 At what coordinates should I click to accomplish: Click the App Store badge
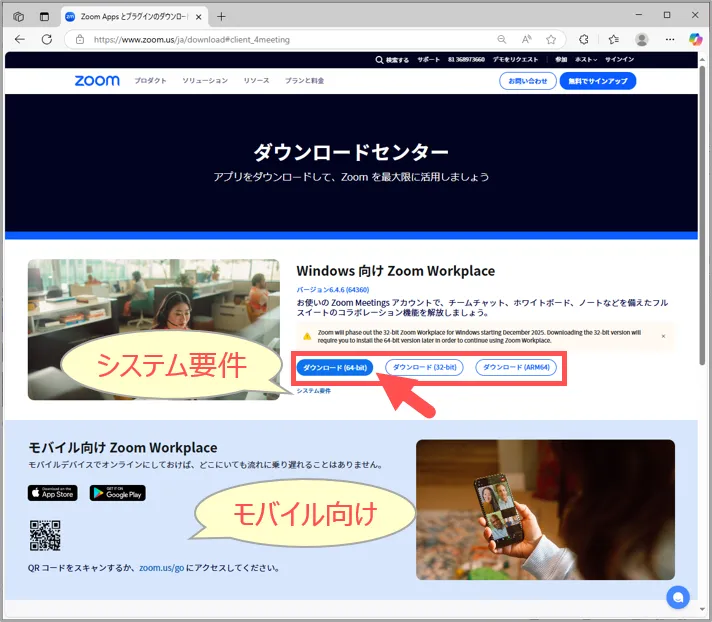(53, 493)
